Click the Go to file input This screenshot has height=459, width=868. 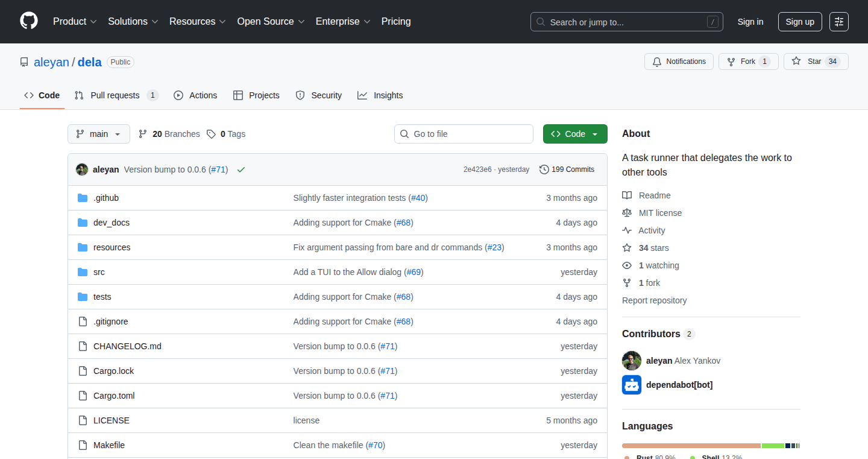pyautogui.click(x=464, y=134)
